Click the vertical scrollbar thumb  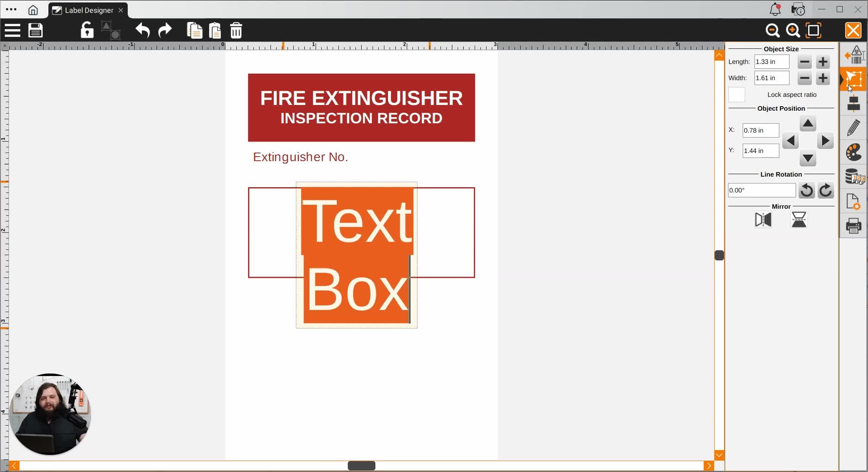[719, 256]
